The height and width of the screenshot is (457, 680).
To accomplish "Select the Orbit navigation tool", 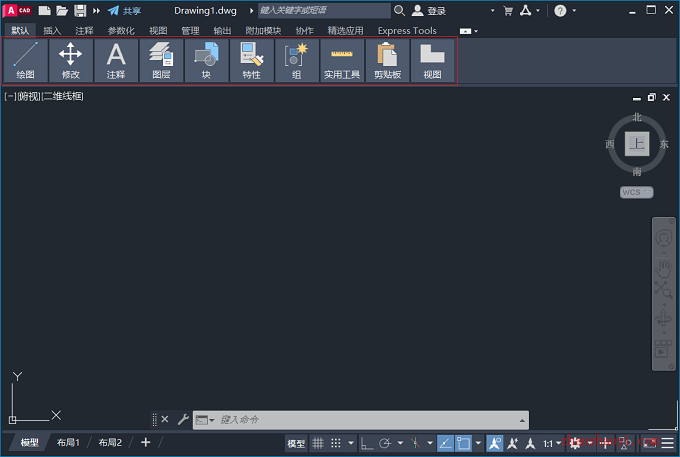I will click(663, 318).
